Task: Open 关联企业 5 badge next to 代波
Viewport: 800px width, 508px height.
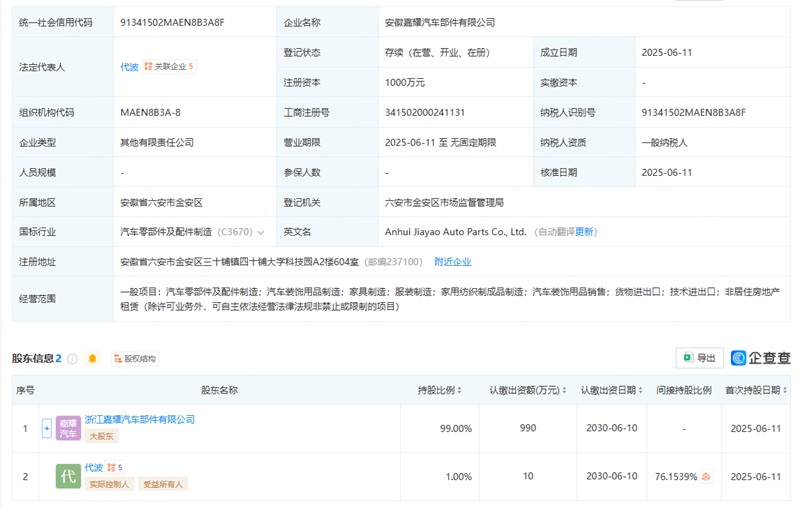Action: click(x=169, y=66)
